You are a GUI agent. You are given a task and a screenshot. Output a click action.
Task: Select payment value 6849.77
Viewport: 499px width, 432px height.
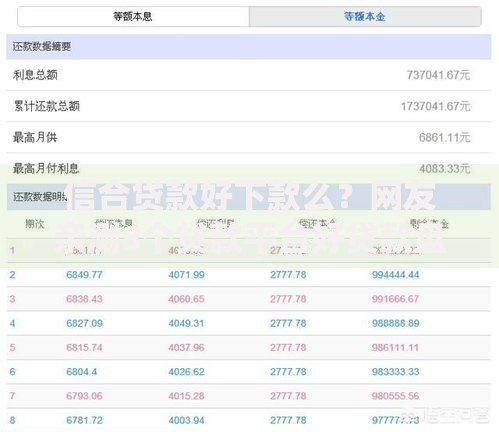coord(84,275)
